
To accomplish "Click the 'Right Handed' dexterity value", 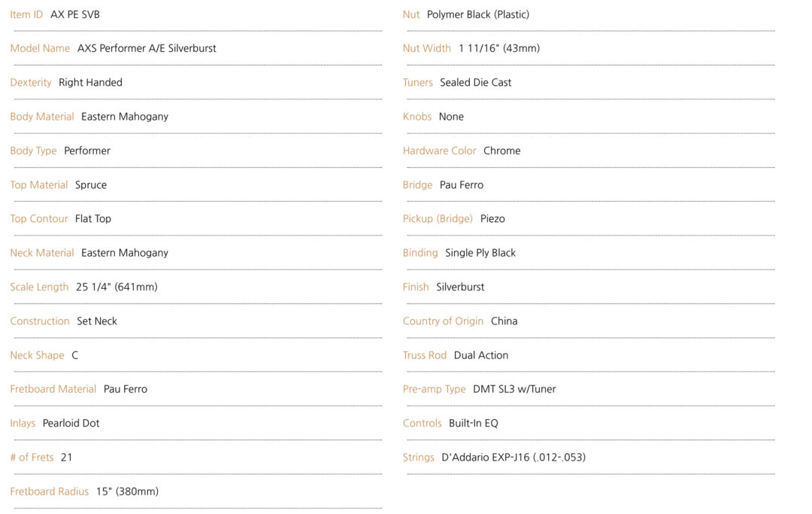I will tap(90, 82).
